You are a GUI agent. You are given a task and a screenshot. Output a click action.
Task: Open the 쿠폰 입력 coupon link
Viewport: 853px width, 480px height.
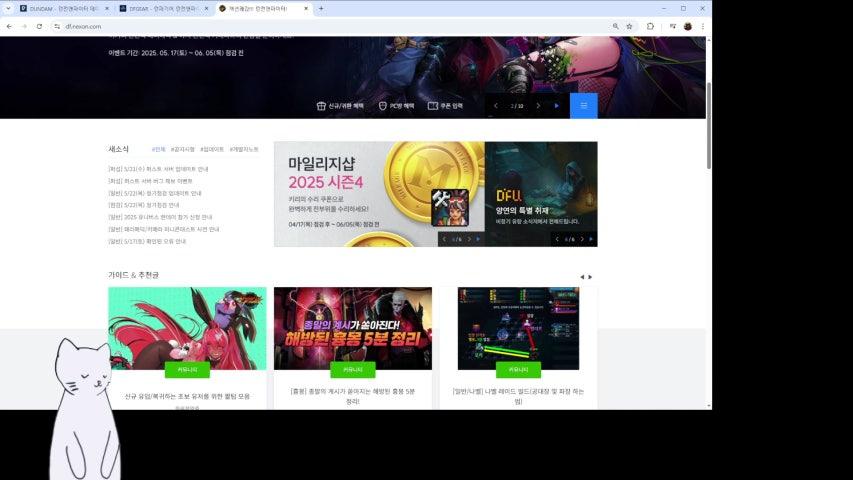[x=445, y=106]
